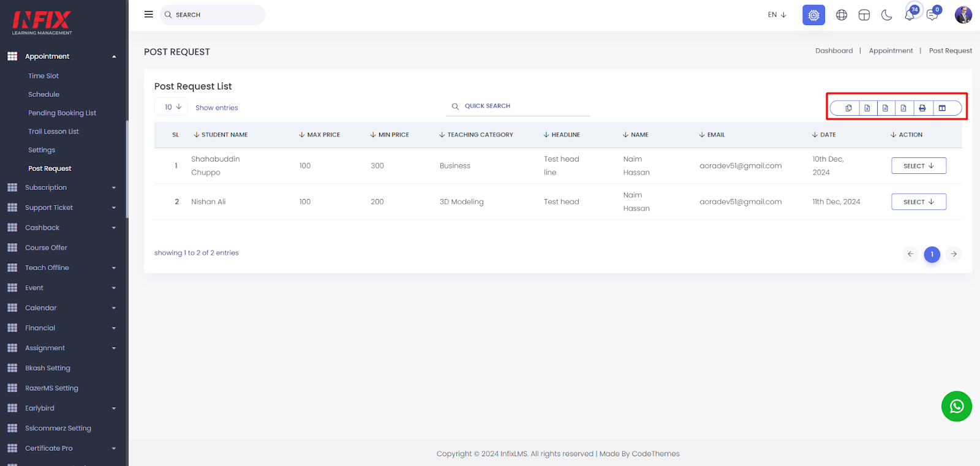The height and width of the screenshot is (466, 980).
Task: Expand the Support Ticket sidebar menu
Action: [62, 208]
